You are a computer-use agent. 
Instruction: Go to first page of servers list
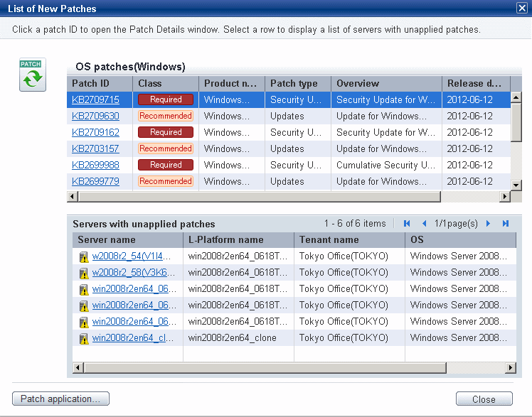coord(407,224)
